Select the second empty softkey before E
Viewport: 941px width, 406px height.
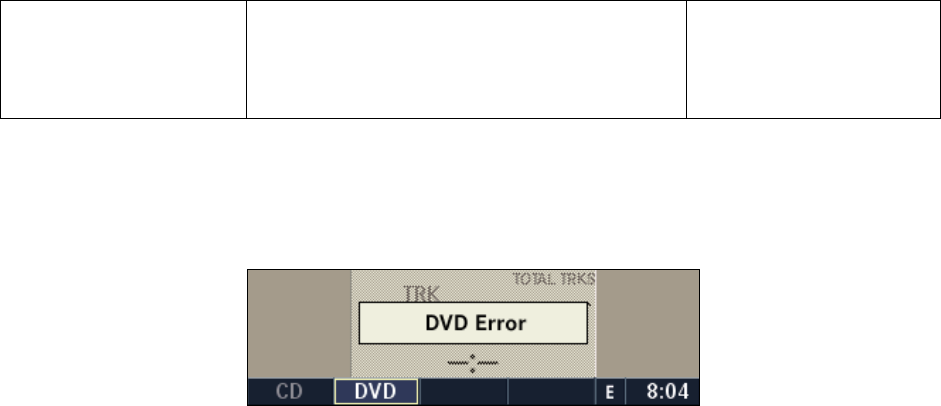click(x=552, y=392)
